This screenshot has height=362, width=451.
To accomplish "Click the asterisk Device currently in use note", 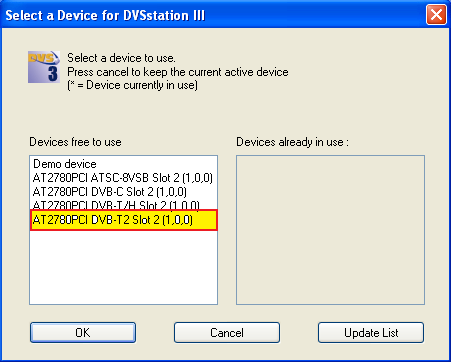I will [x=132, y=85].
